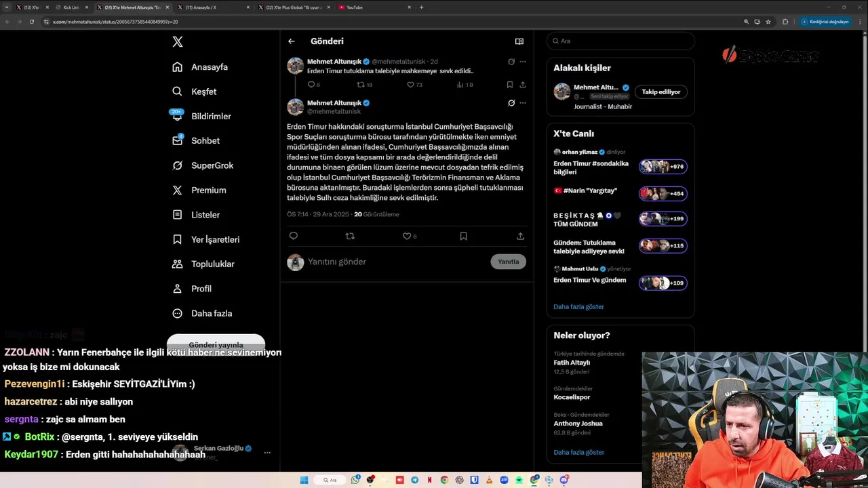This screenshot has width=868, height=488.
Task: Share the main post with share icon
Action: [520, 236]
